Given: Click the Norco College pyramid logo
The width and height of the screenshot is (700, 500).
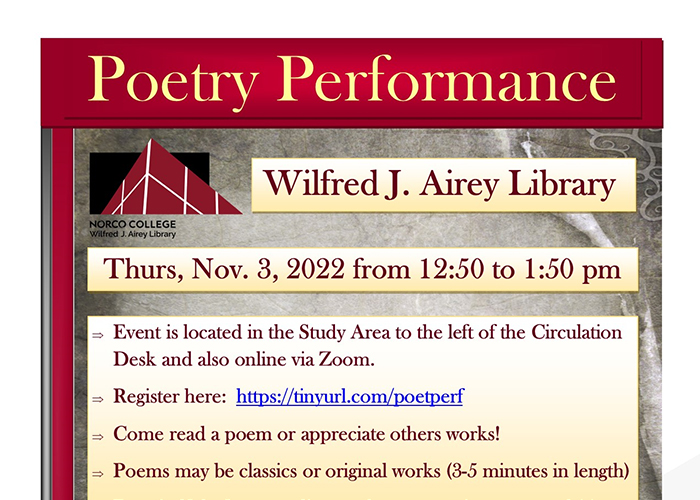Looking at the screenshot, I should (x=165, y=180).
